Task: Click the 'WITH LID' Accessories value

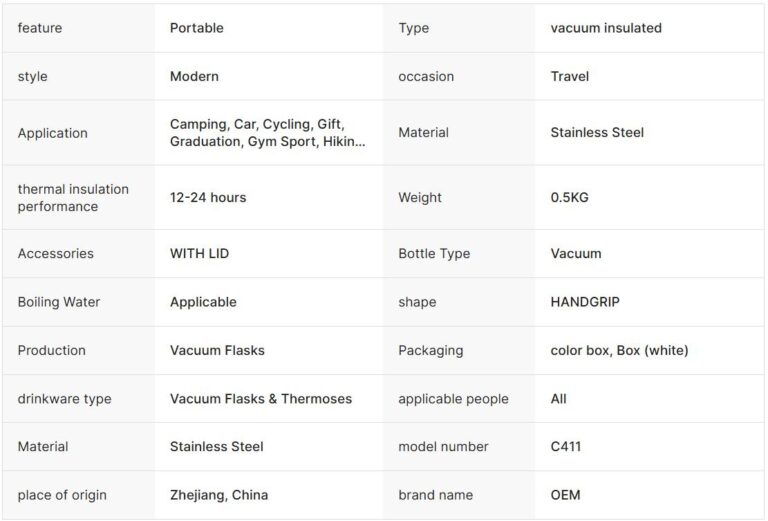Action: 199,253
